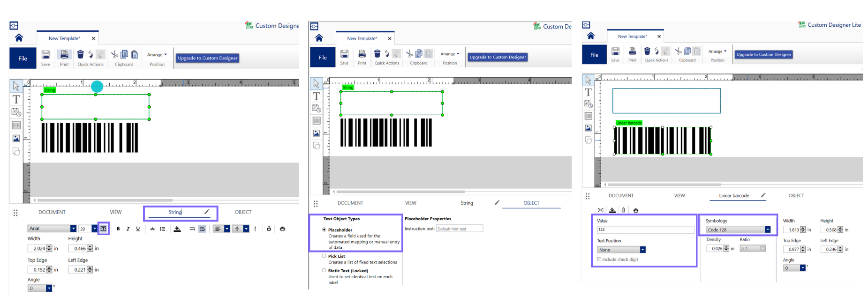This screenshot has width=868, height=296.
Task: Click the barcode Value field containing 123
Action: pos(645,229)
